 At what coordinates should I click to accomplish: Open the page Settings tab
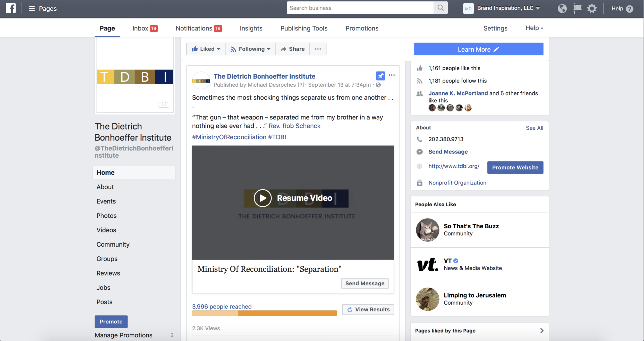click(x=495, y=28)
